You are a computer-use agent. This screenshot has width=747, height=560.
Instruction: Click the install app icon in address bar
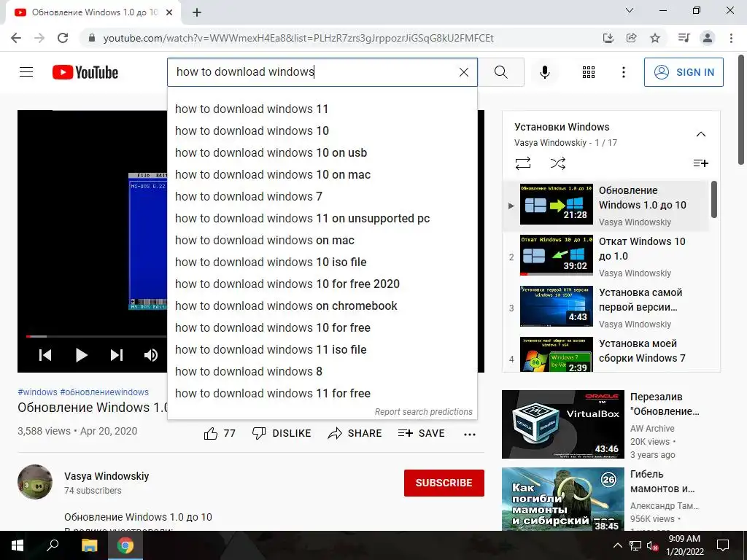(x=608, y=38)
